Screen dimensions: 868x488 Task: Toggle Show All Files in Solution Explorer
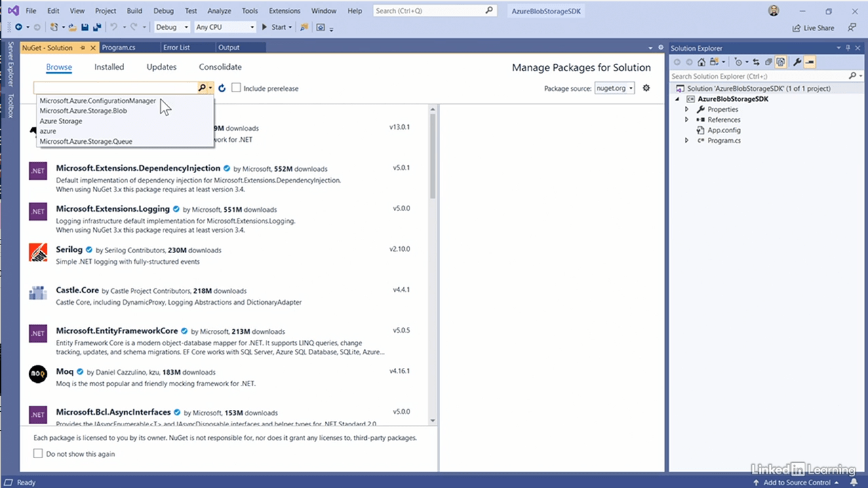(x=781, y=62)
